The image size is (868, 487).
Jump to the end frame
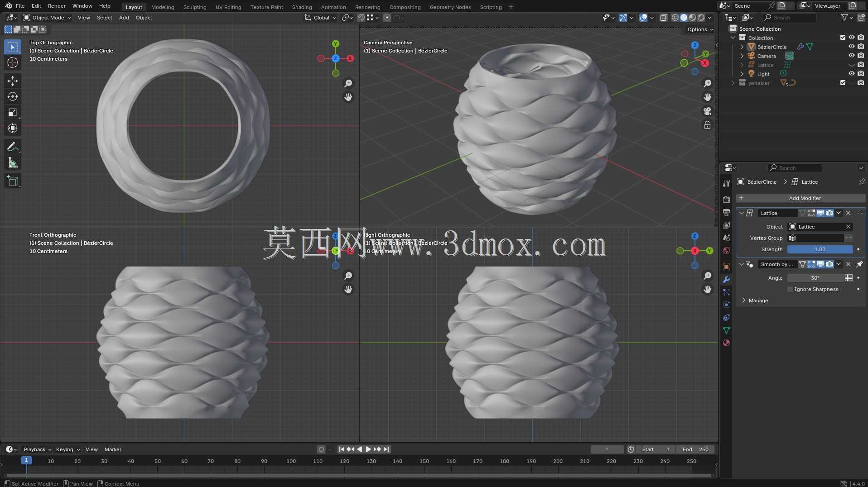(x=386, y=449)
